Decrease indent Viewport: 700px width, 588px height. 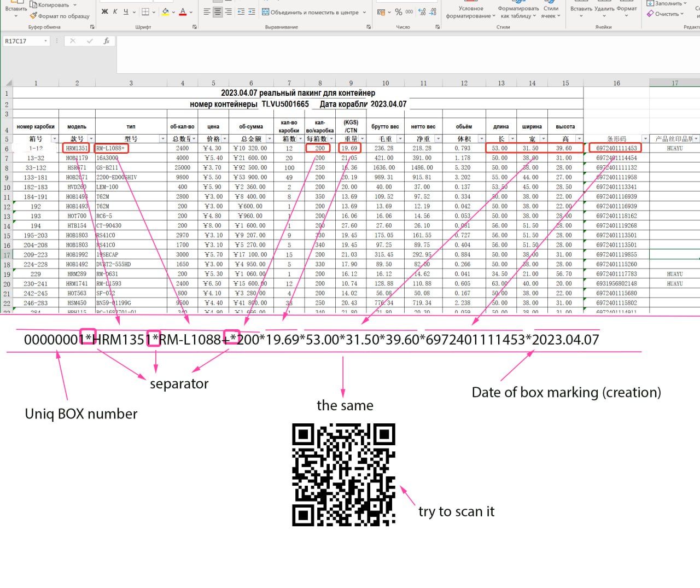click(x=241, y=11)
